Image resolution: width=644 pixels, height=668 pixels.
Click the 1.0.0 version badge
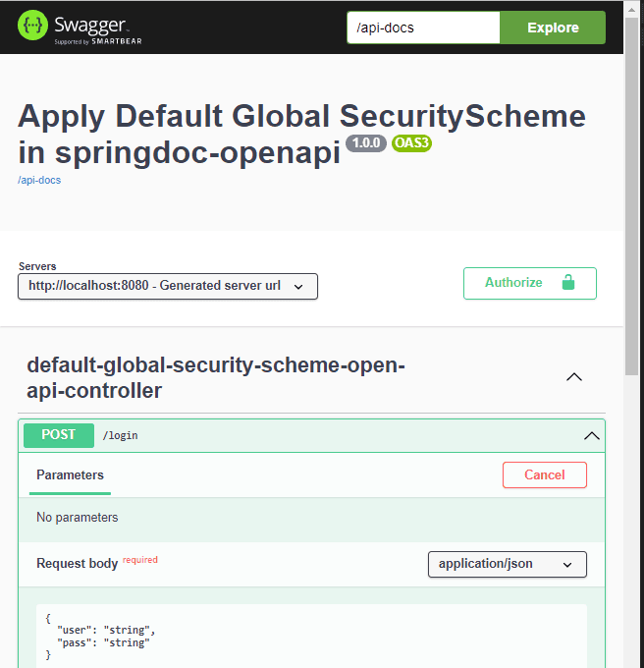(x=366, y=143)
